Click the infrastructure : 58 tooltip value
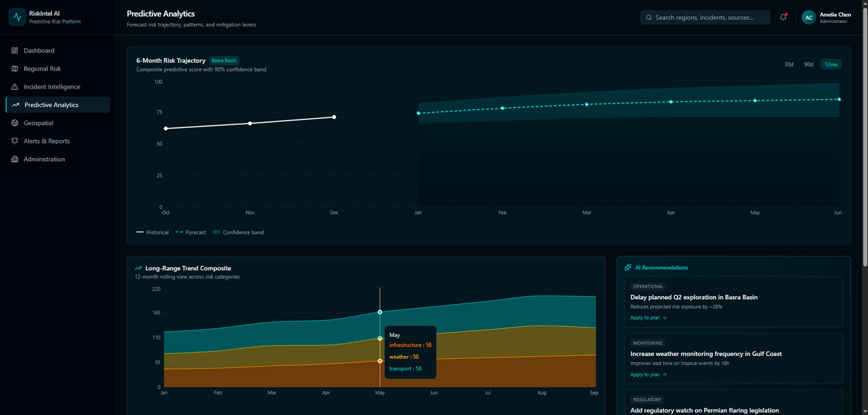 [410, 345]
